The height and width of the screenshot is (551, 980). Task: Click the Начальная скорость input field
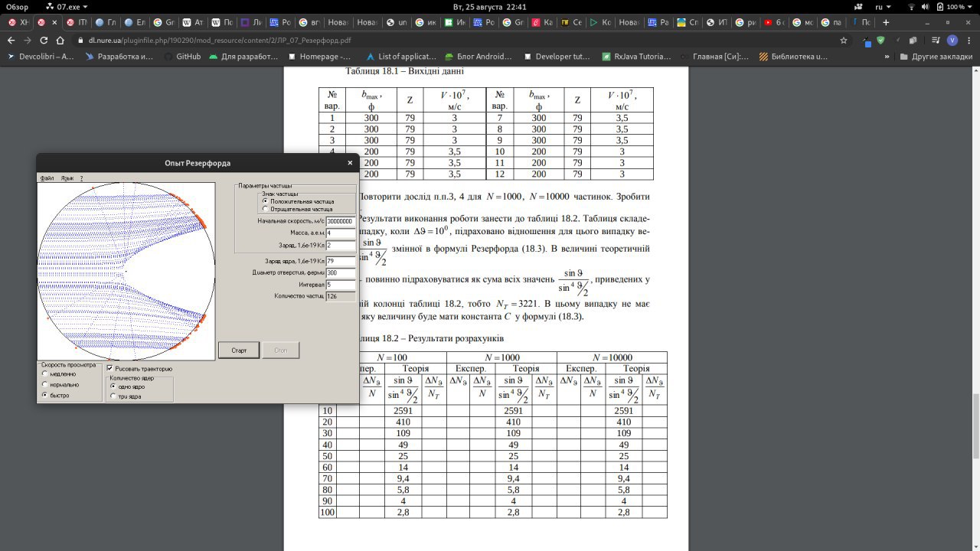pyautogui.click(x=341, y=220)
